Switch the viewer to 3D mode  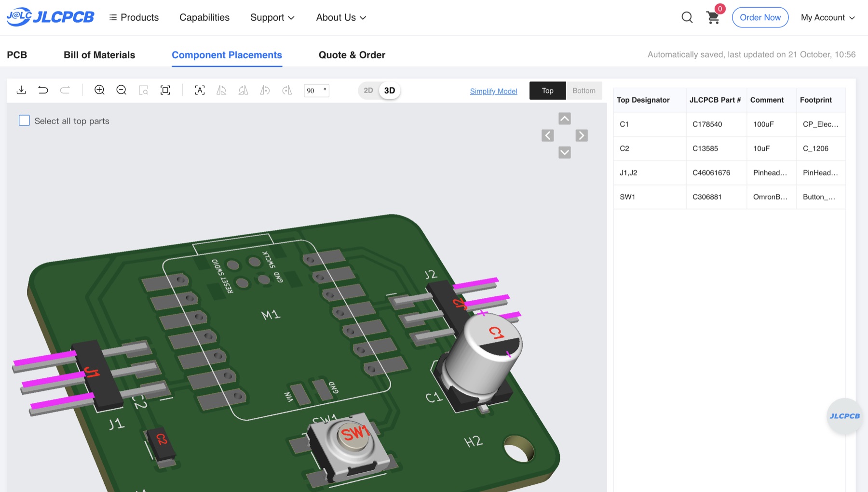[x=390, y=90]
